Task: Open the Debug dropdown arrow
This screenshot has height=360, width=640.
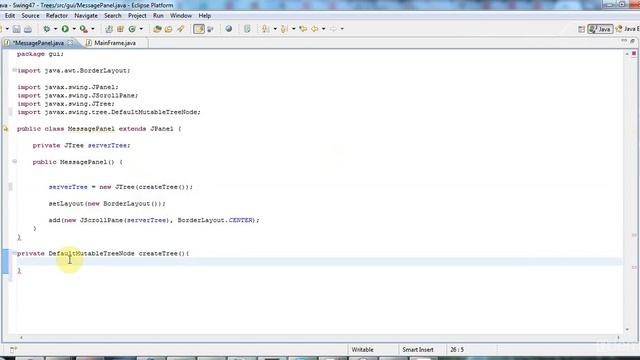Action: pos(55,29)
